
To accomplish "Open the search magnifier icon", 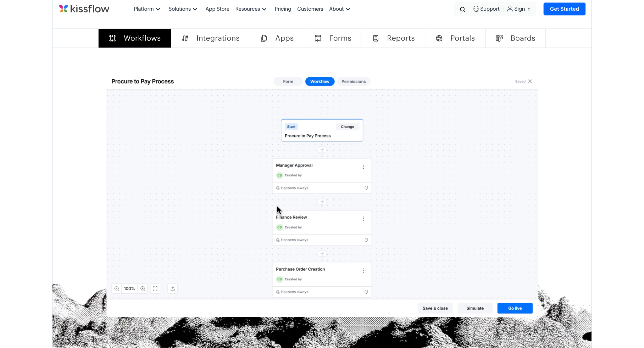I will click(462, 9).
